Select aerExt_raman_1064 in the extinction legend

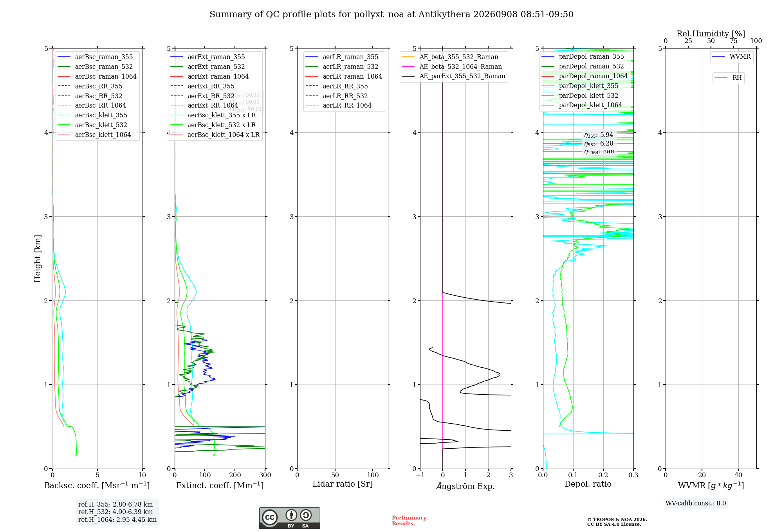click(x=209, y=77)
